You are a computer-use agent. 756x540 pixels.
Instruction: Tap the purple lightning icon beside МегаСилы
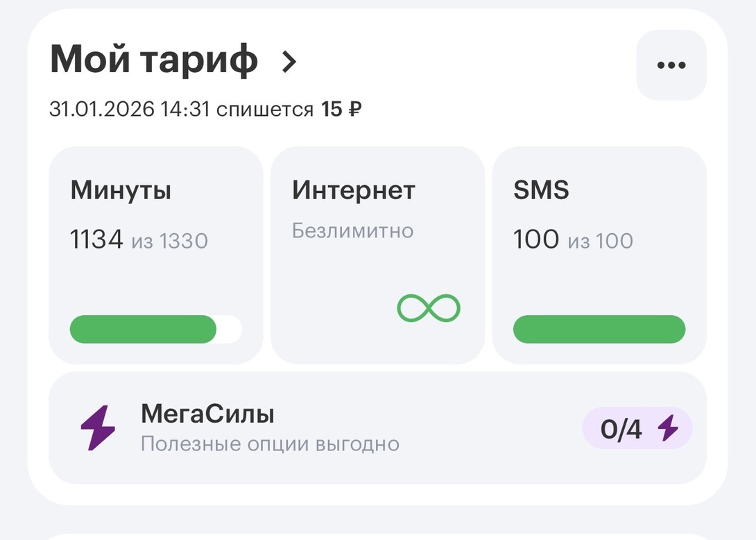point(98,428)
